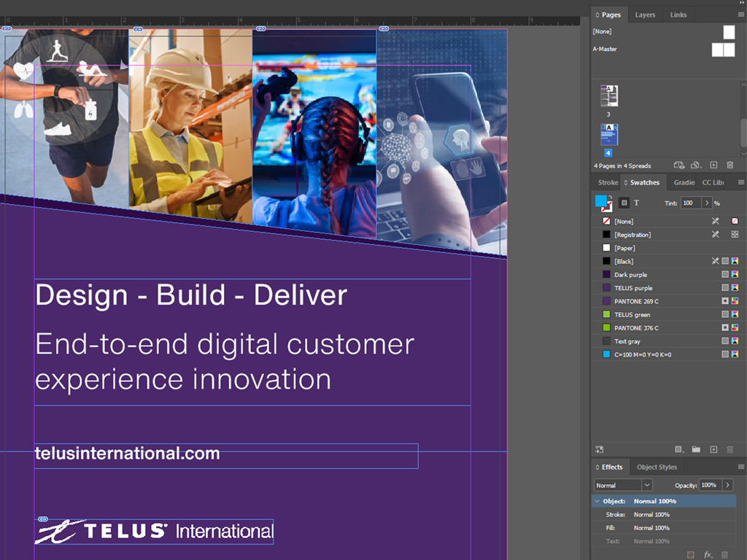Click Clear all effects icon in Effects
Image resolution: width=747 pixels, height=560 pixels.
690,555
